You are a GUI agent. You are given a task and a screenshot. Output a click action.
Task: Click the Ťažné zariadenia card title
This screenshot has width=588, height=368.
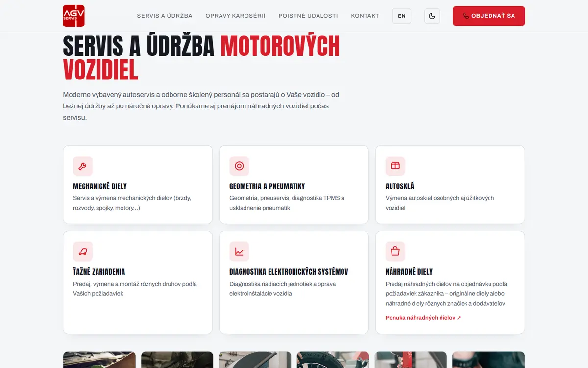point(99,272)
